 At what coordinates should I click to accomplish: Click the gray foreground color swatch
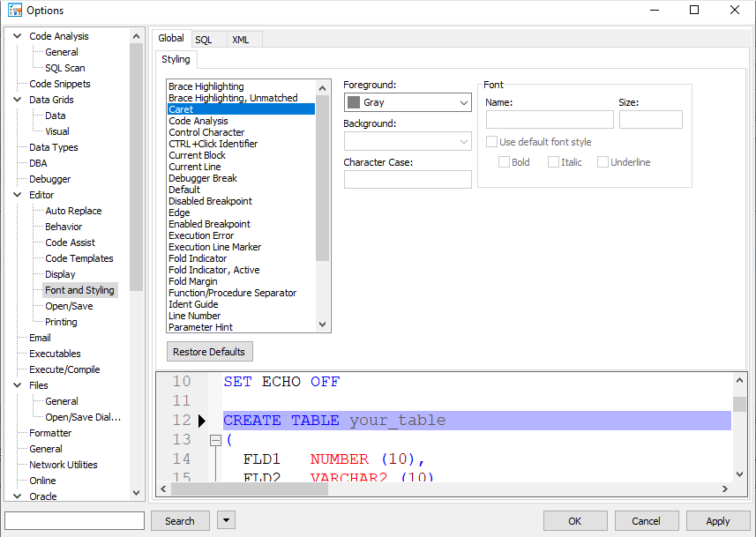coord(354,102)
